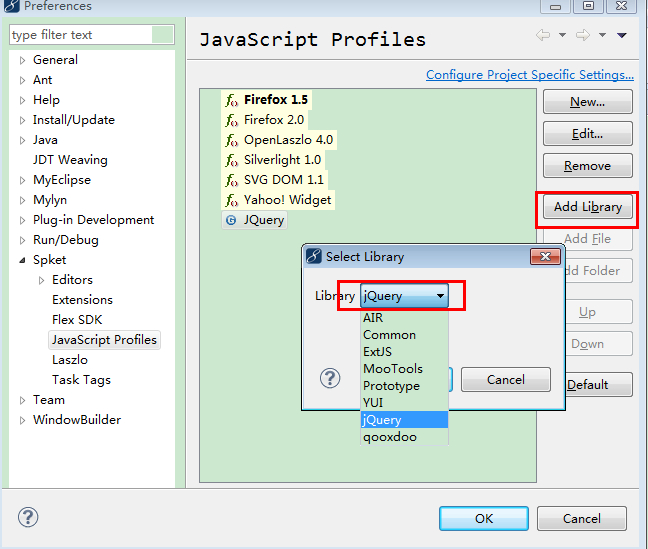Screen dimensions: 648x549
Task: Expand the Mylyn tree node
Action: [x=22, y=201]
